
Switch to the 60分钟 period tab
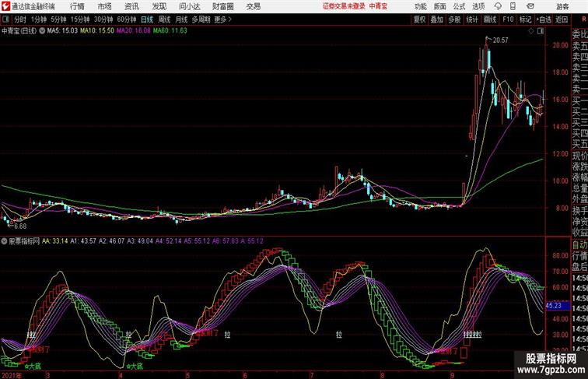(x=127, y=19)
